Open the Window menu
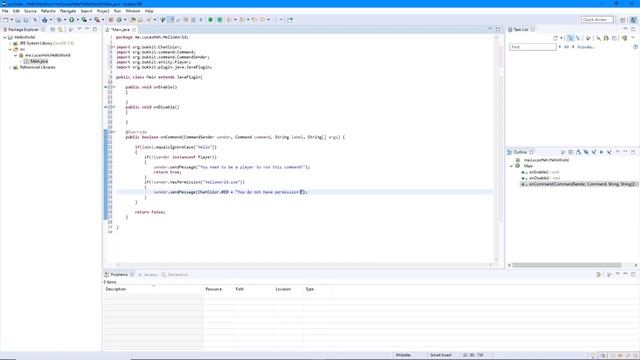 [x=133, y=11]
